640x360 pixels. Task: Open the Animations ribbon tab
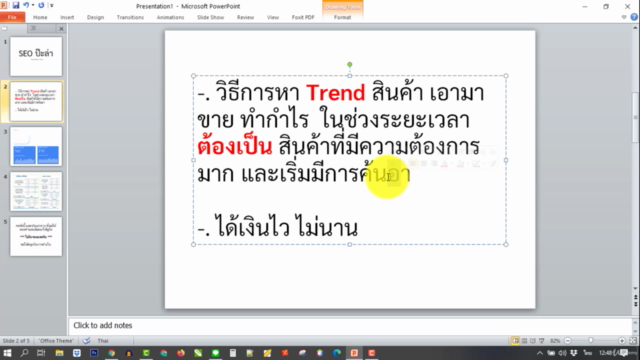tap(170, 17)
